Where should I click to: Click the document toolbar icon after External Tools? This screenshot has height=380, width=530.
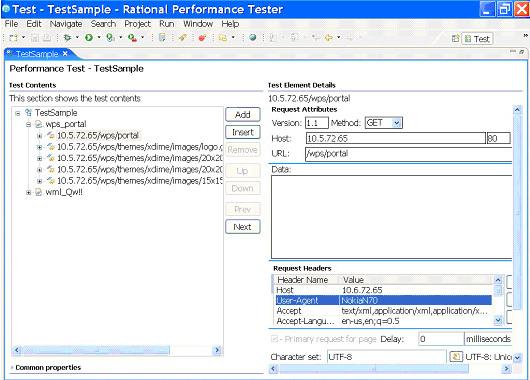[162, 38]
